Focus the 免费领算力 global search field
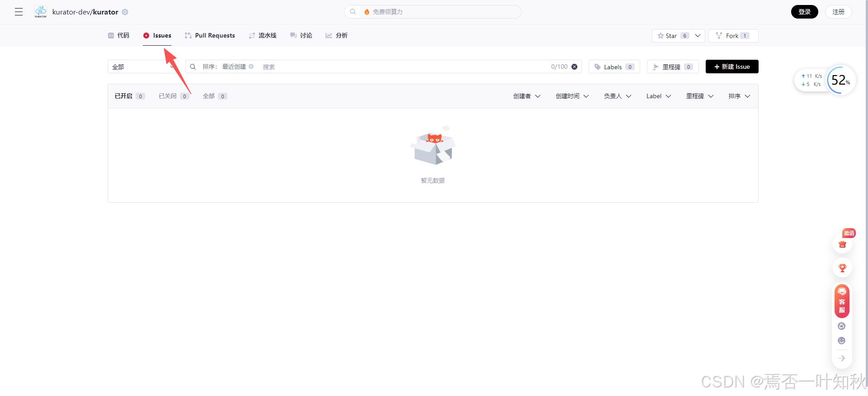868x396 pixels. 433,12
